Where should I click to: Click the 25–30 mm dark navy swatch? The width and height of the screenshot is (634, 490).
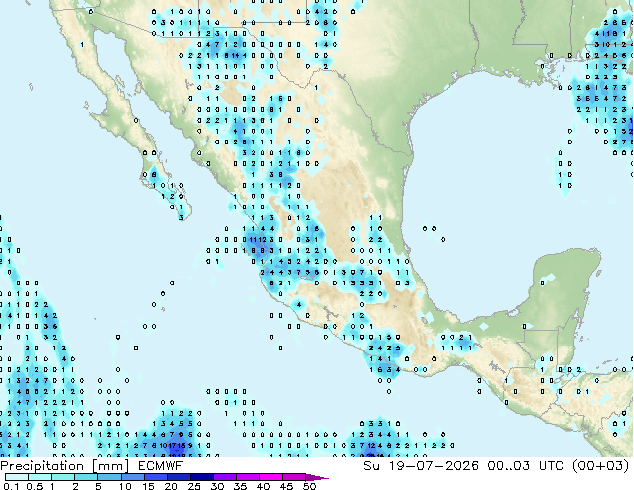point(201,477)
